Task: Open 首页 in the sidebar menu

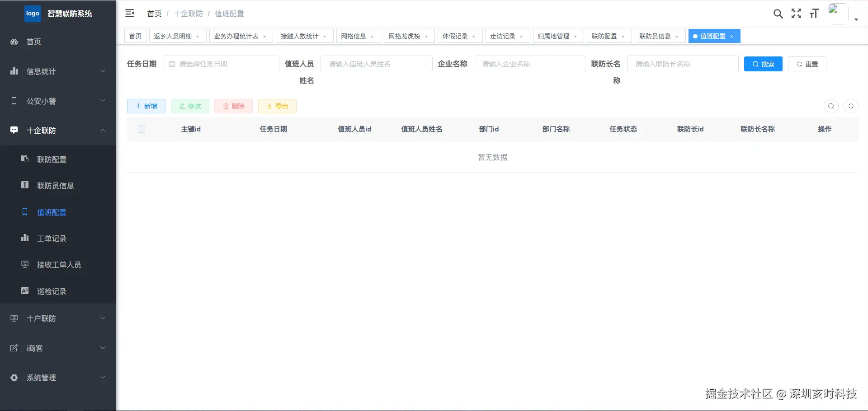Action: pyautogui.click(x=58, y=42)
